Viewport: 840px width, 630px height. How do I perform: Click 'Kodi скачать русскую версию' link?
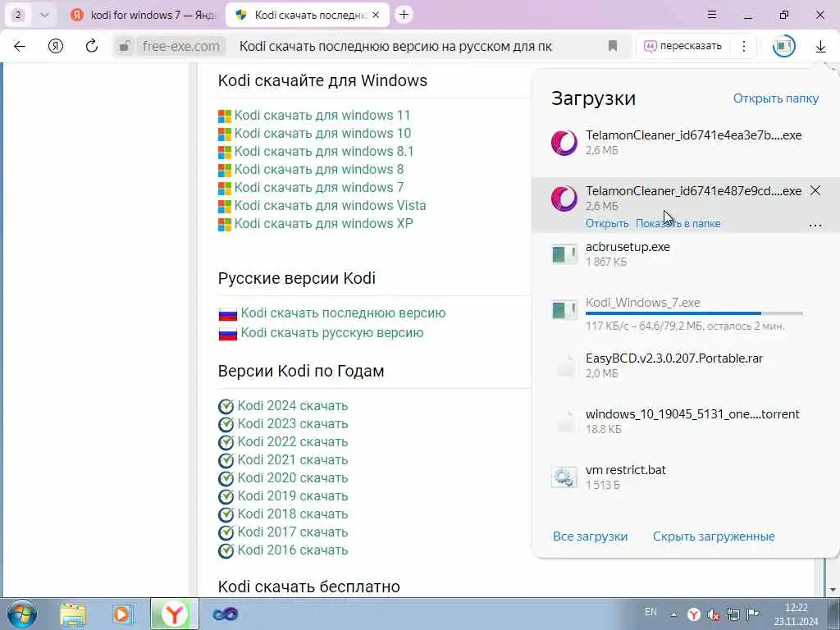(332, 333)
